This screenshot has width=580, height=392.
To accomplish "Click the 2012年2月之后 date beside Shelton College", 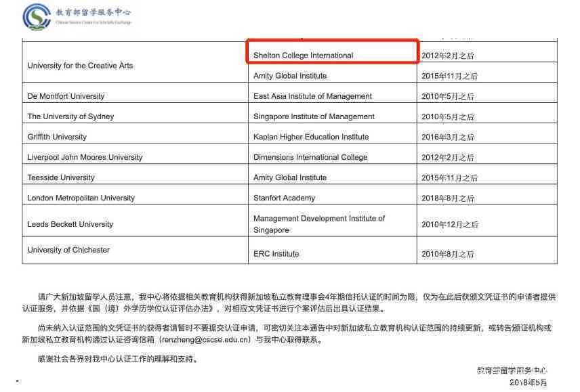I will pos(448,56).
